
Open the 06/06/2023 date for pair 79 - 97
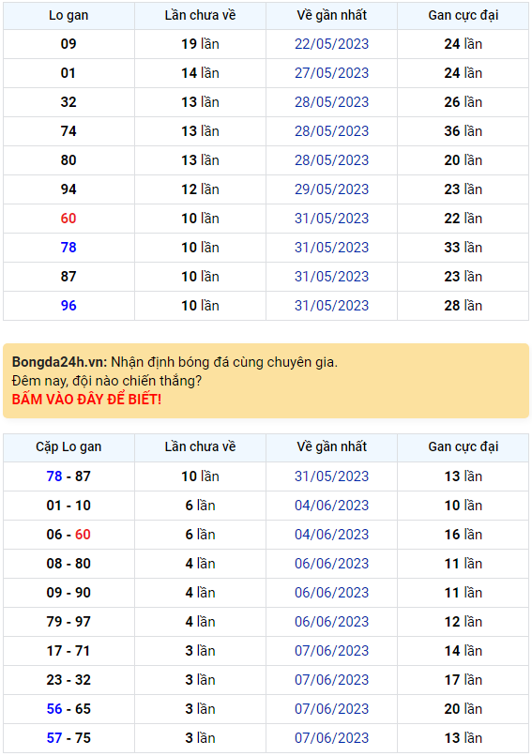(332, 622)
